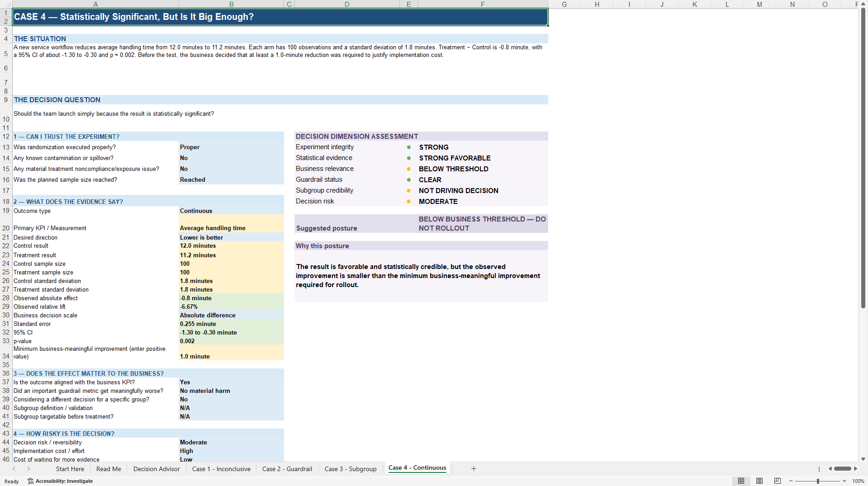Select column B header
The height and width of the screenshot is (486, 868).
point(231,4)
